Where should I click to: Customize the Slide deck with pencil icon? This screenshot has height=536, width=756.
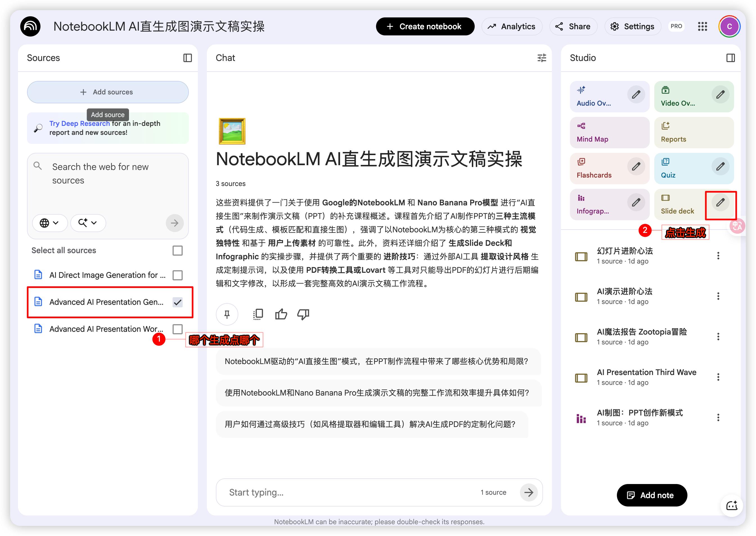point(720,202)
